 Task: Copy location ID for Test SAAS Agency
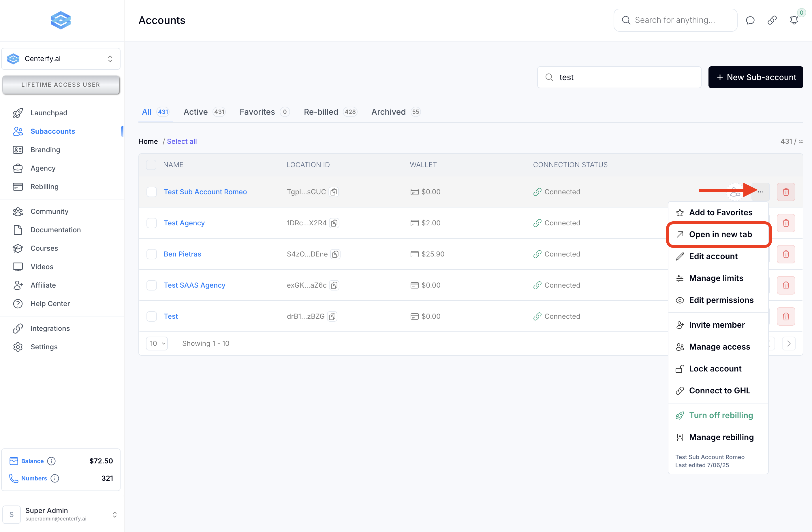point(334,285)
